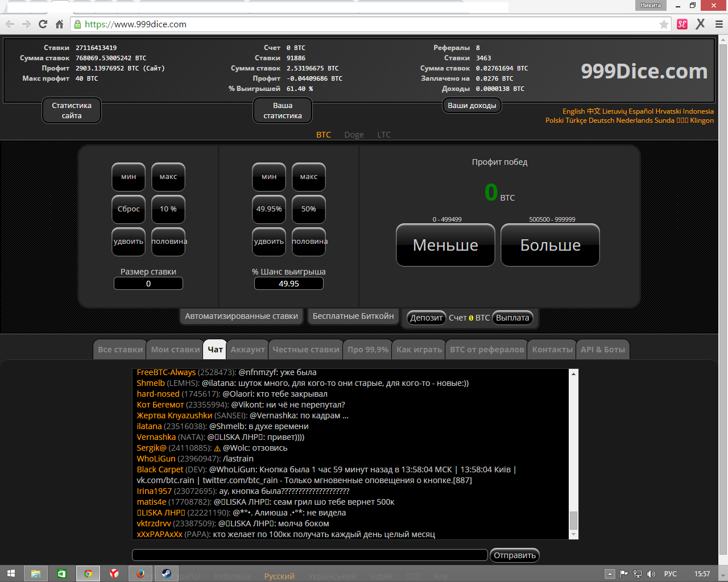728x582 pixels.
Task: Set win chance to 50% preset
Action: [309, 209]
